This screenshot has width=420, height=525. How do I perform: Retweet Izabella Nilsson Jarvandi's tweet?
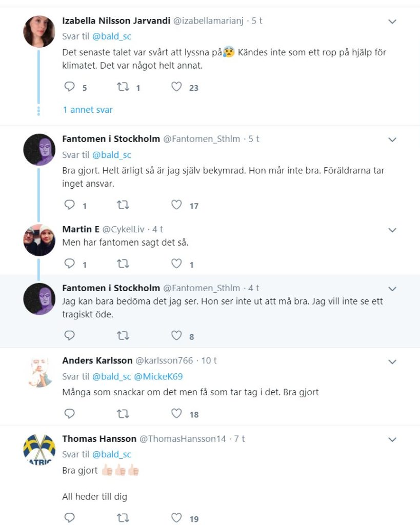[x=123, y=87]
